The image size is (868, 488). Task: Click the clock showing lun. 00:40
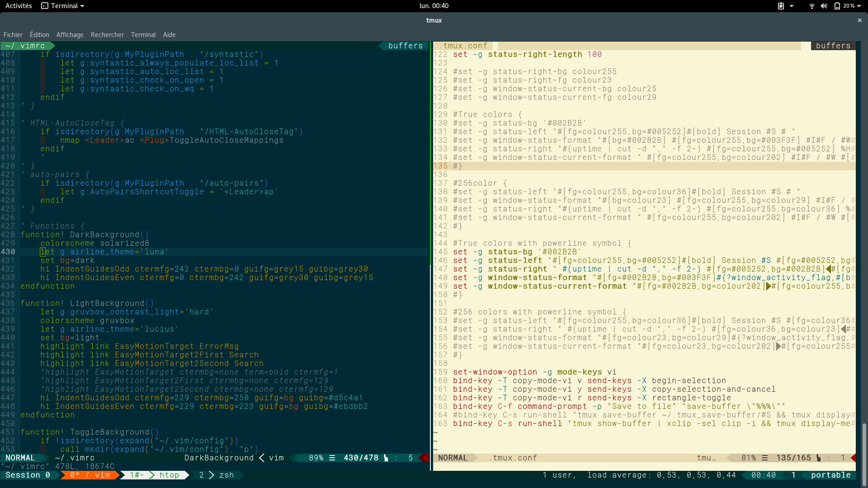click(x=434, y=6)
